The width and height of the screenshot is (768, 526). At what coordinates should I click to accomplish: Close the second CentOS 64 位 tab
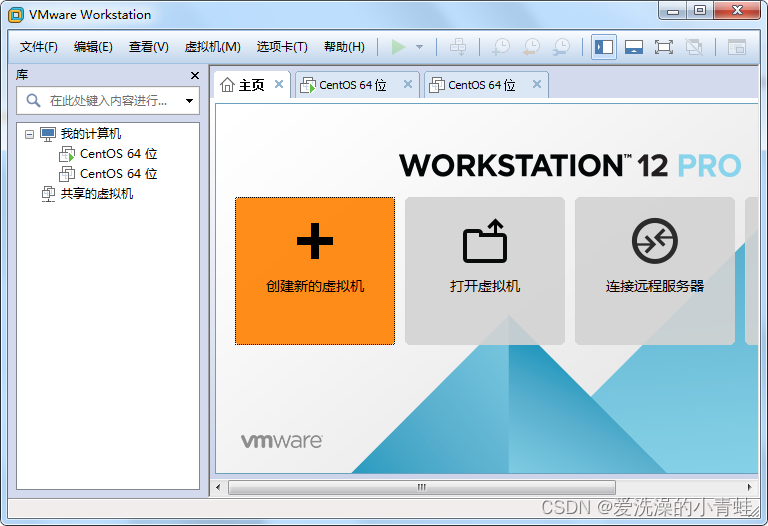[537, 84]
